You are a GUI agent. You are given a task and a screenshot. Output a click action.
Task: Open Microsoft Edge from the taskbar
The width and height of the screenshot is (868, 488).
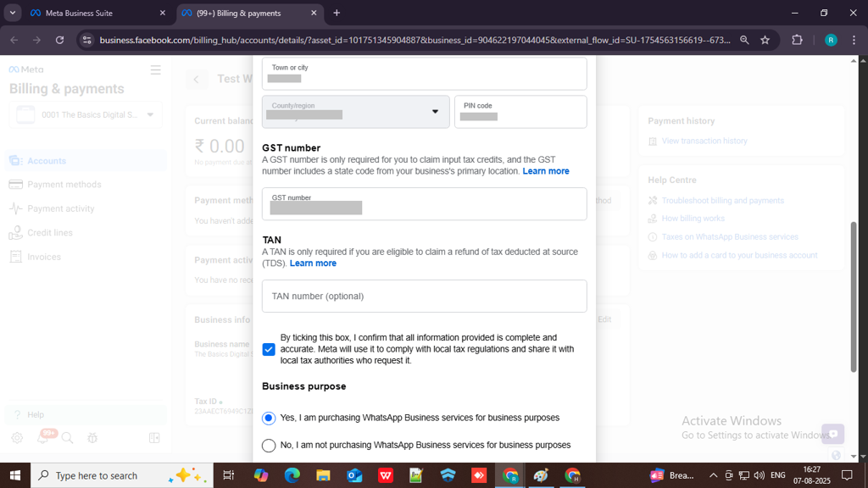click(x=292, y=475)
